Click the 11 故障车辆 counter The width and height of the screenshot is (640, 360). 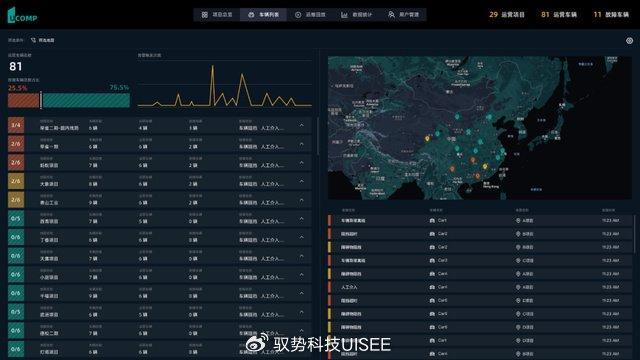click(611, 15)
